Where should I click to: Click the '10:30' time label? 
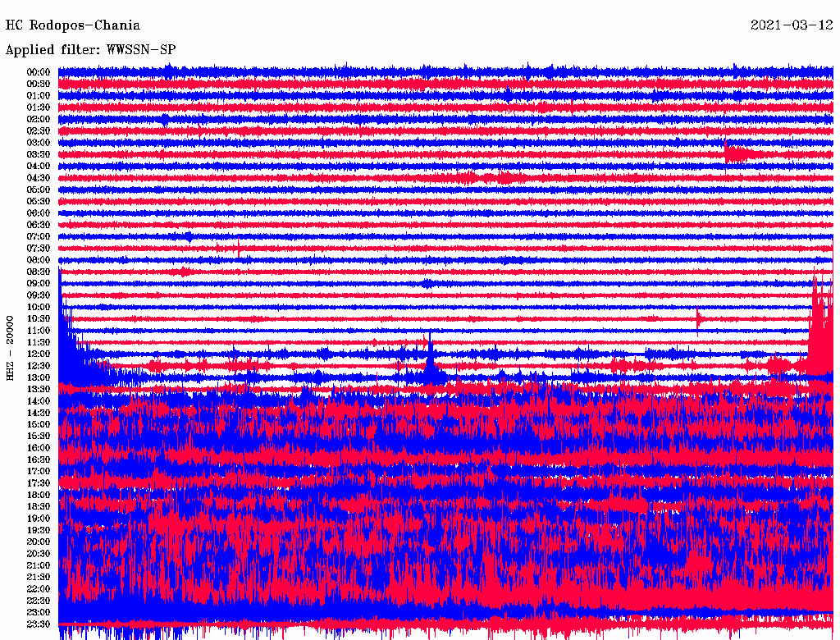39,318
